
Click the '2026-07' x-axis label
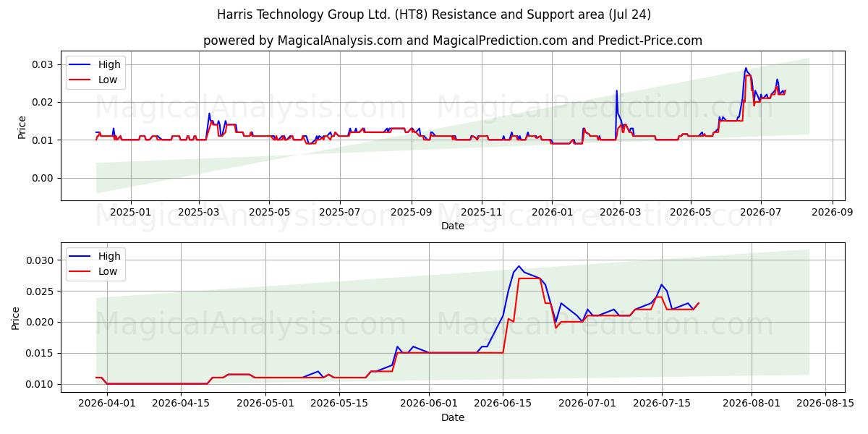tap(761, 213)
